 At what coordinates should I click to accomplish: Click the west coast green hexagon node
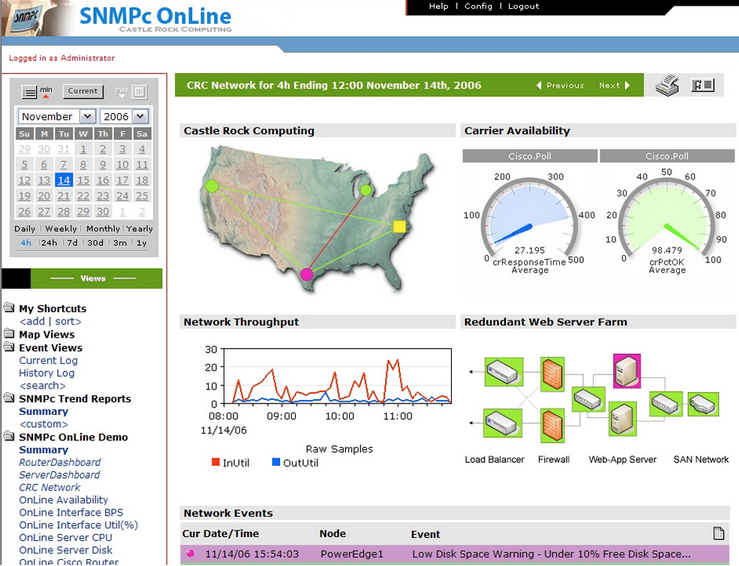tap(212, 186)
